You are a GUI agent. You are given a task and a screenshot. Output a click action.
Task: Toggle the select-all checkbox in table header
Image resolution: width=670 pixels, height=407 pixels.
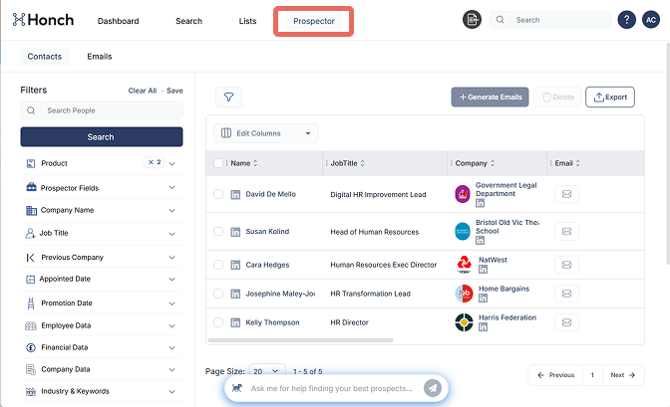pos(219,163)
